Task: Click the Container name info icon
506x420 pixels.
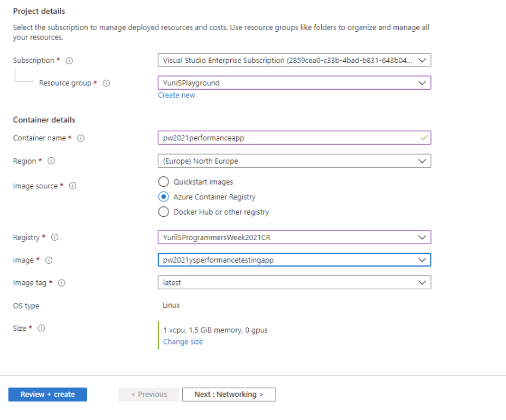Action: (x=81, y=138)
